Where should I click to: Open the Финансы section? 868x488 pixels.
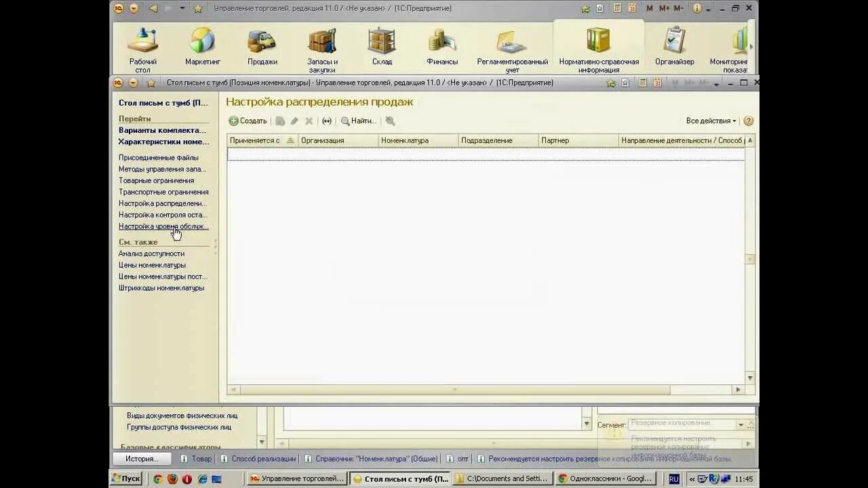(442, 47)
